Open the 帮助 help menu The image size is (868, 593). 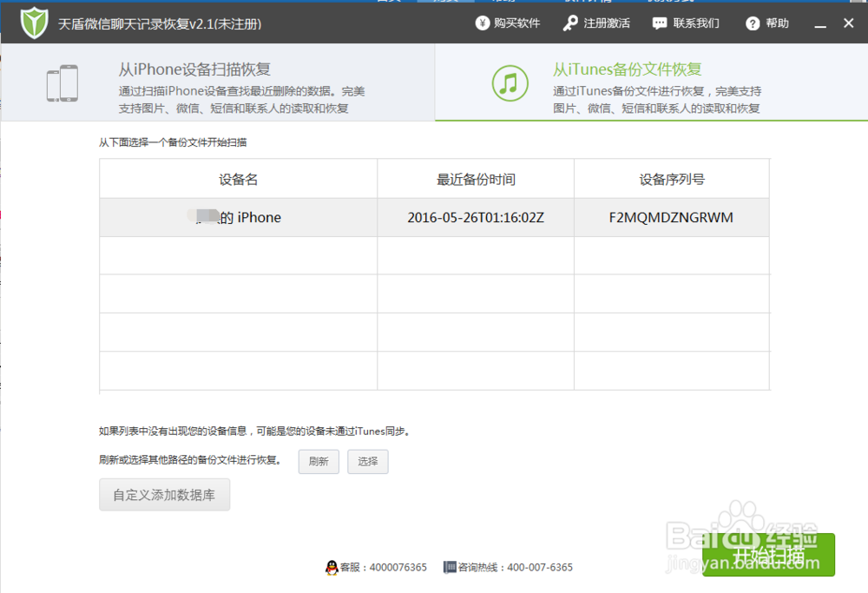click(x=775, y=23)
